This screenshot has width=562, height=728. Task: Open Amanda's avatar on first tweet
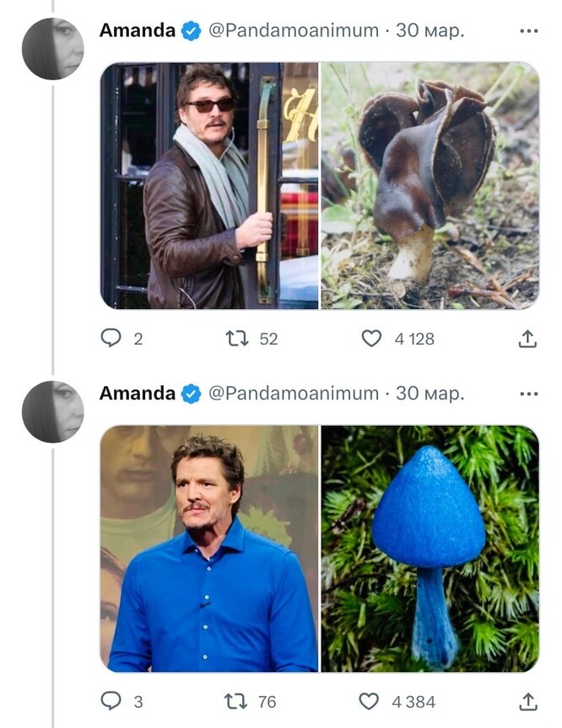(x=53, y=49)
